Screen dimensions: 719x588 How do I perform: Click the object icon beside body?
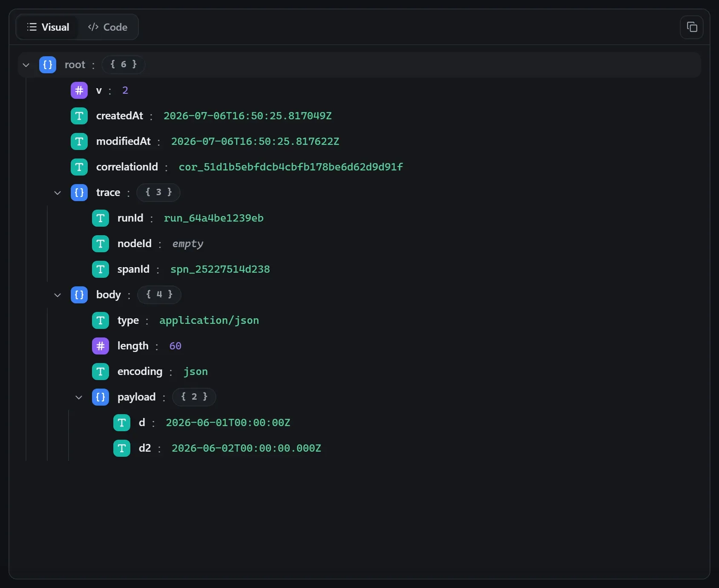tap(79, 295)
